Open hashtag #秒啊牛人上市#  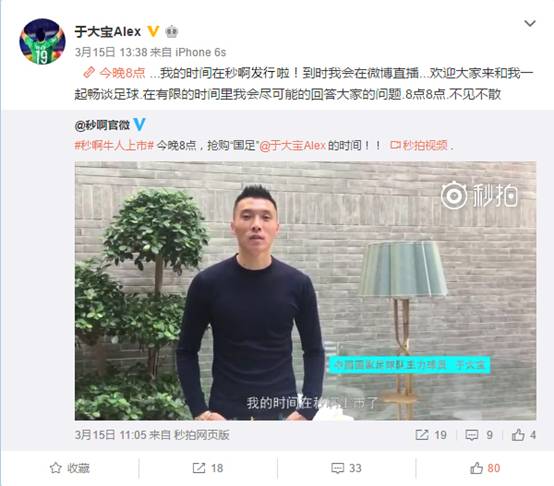(x=114, y=145)
